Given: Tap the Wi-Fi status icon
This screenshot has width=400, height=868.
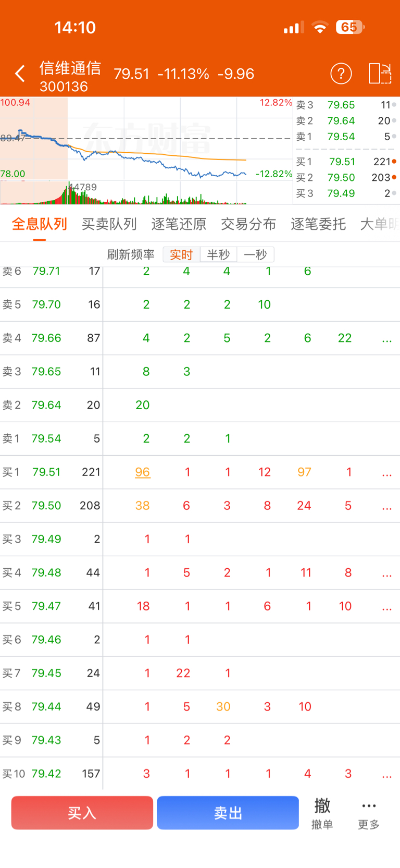Looking at the screenshot, I should (x=320, y=27).
